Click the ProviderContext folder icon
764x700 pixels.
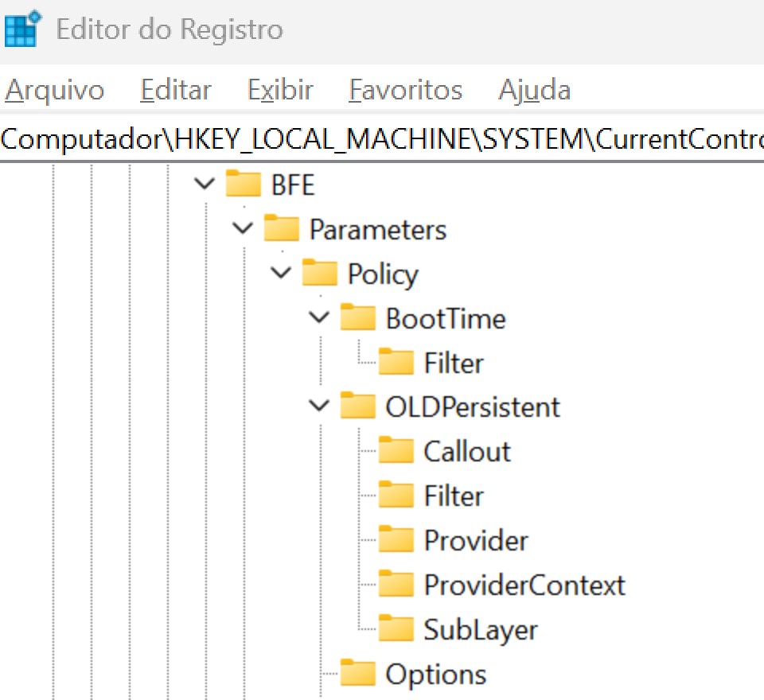[396, 584]
